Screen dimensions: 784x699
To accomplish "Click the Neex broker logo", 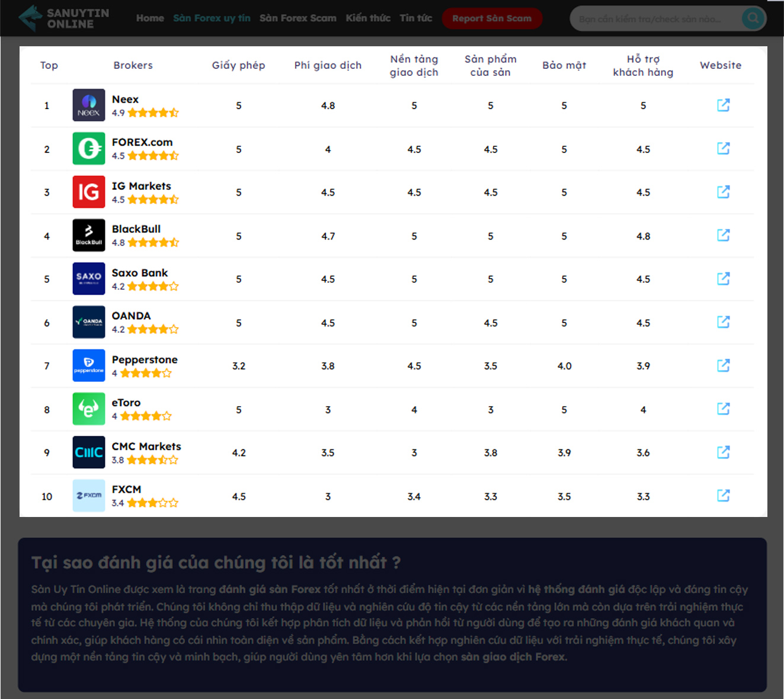I will 89,105.
